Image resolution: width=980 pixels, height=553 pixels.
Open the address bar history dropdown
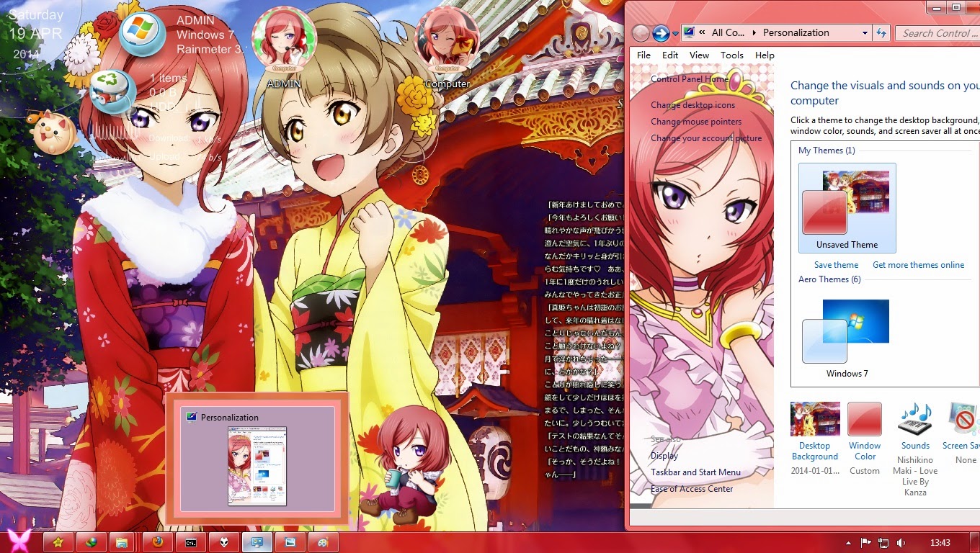865,33
